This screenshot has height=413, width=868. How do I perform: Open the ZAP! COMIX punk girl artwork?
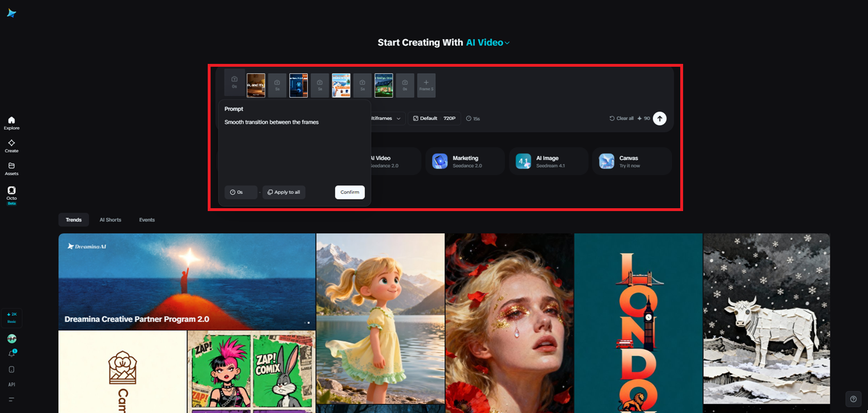(251, 372)
